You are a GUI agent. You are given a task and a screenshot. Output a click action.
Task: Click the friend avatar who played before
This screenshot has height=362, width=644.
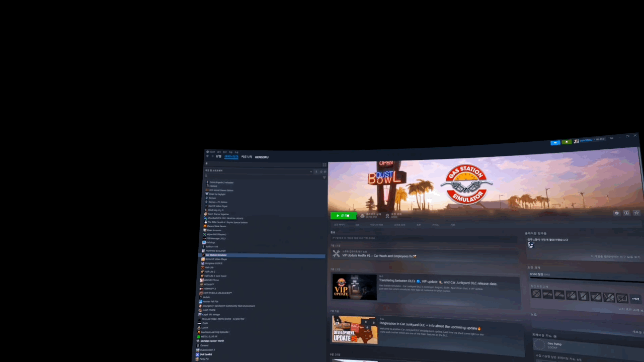tap(530, 245)
